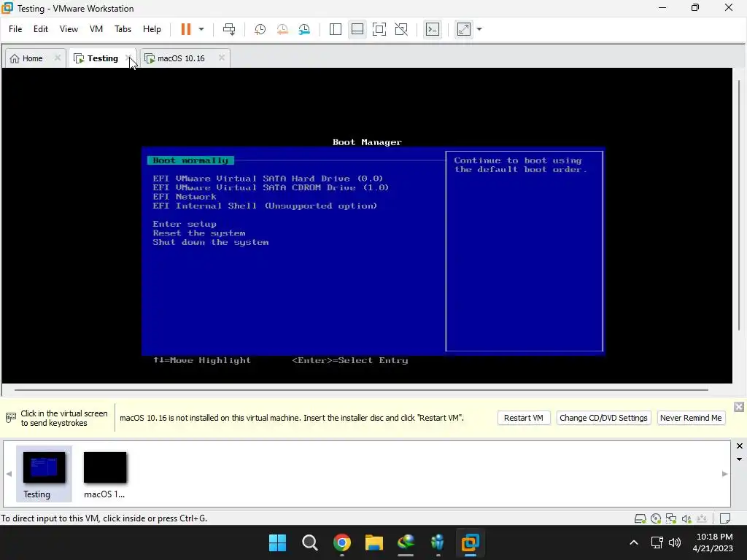Select the Testing tab

tap(98, 58)
